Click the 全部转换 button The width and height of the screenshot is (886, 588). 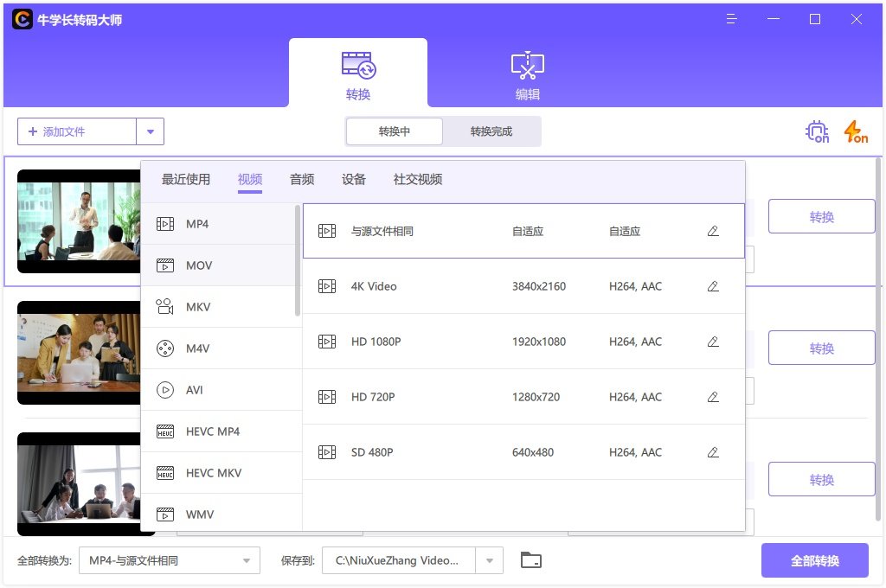click(814, 559)
